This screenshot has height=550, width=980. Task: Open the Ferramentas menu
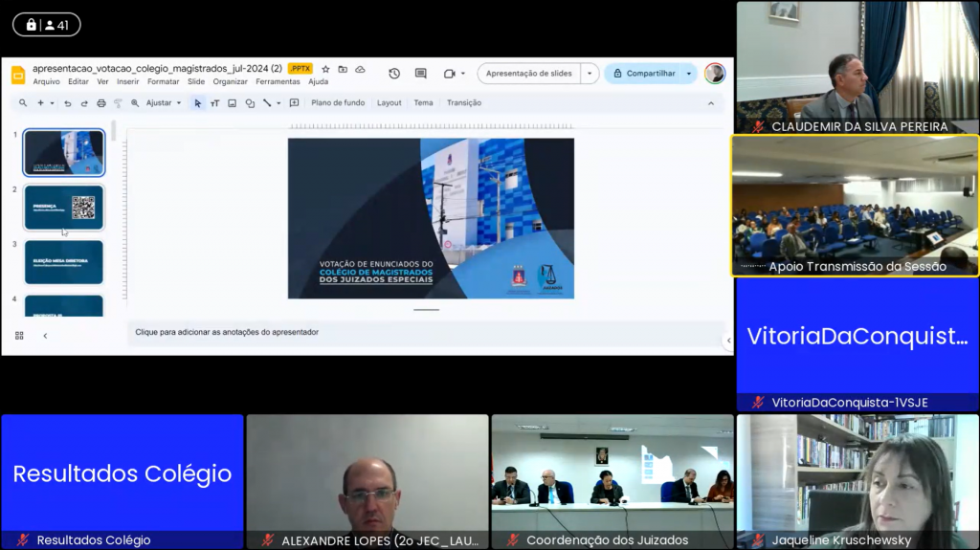pos(278,82)
